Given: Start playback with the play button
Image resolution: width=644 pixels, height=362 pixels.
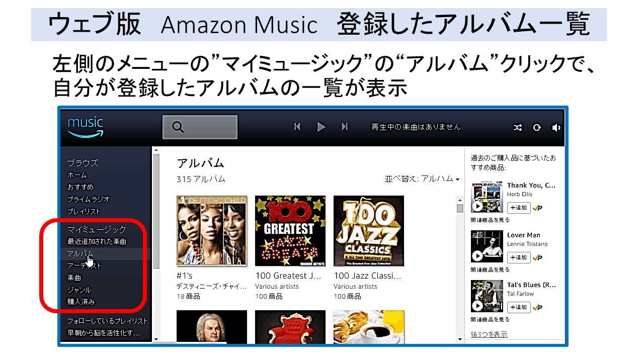Looking at the screenshot, I should (x=321, y=127).
